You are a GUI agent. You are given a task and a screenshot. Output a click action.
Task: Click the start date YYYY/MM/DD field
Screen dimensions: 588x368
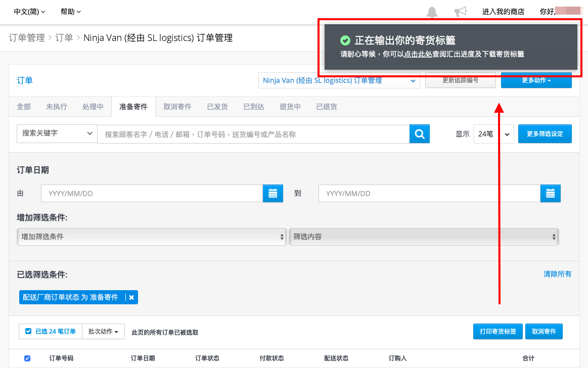tap(152, 194)
